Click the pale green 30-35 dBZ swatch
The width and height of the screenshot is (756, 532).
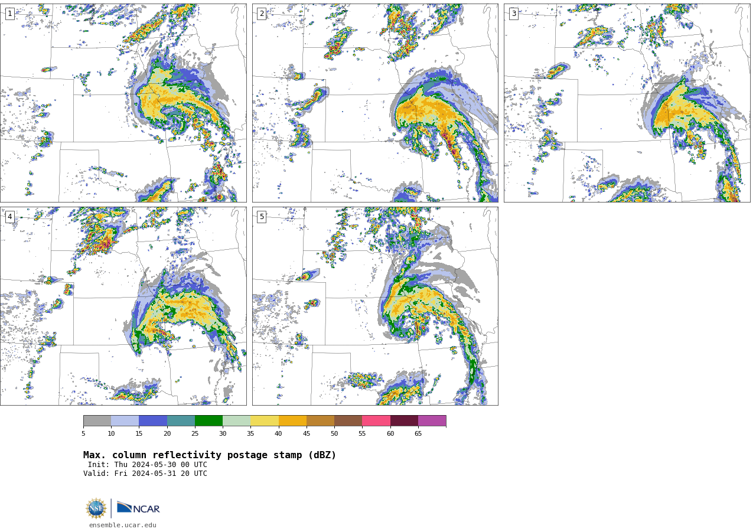coord(237,421)
